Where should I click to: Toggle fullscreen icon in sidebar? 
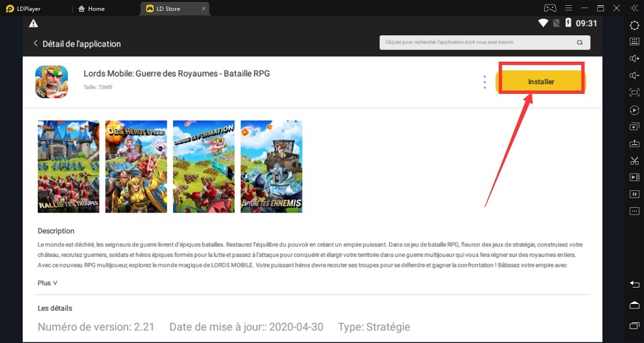(634, 93)
